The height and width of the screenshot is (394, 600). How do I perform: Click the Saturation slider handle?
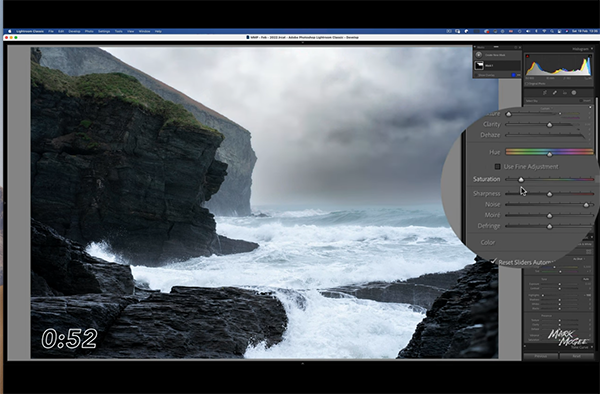point(521,179)
